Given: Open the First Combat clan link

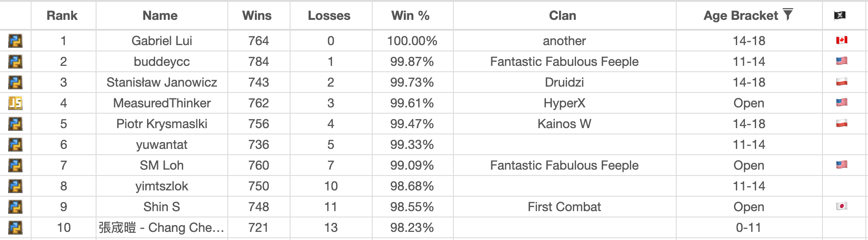Looking at the screenshot, I should [x=564, y=207].
